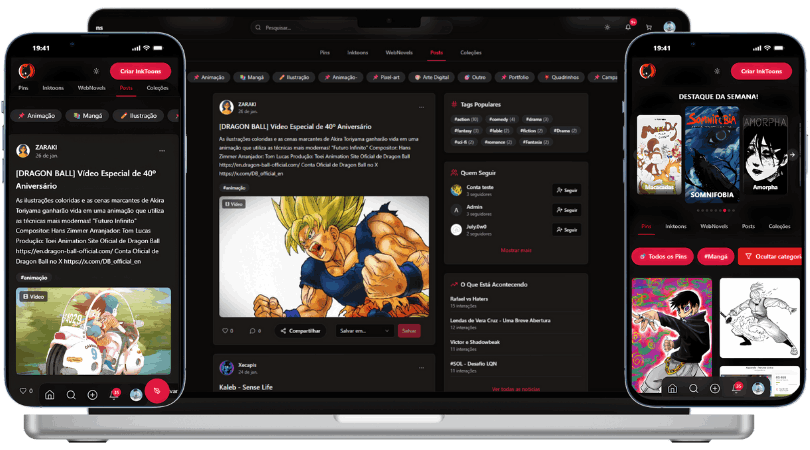Switch to Pins tab on laptop
This screenshot has width=810, height=450.
324,53
